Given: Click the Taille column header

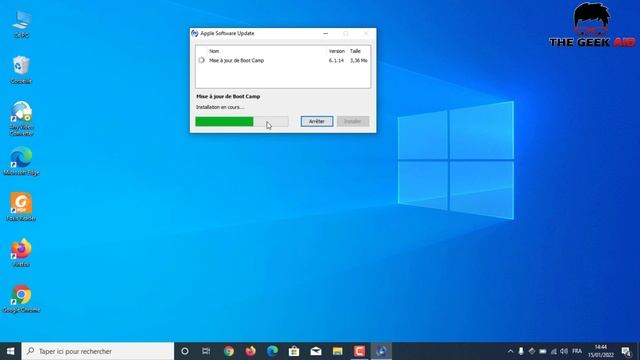Looking at the screenshot, I should (355, 51).
